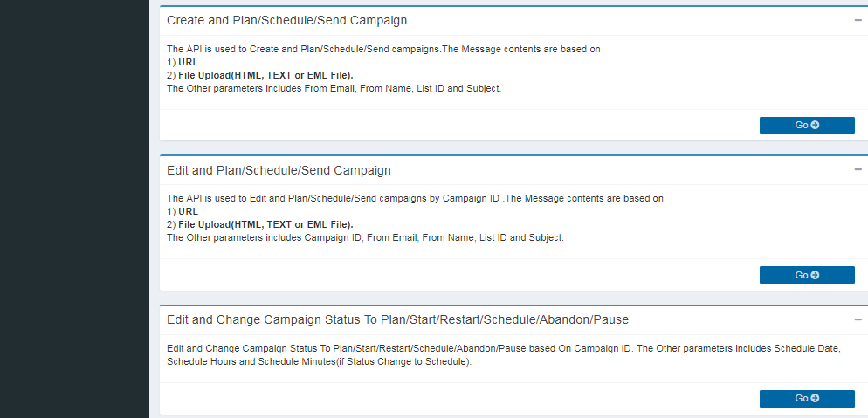Collapse the Create and Plan/Schedule/Send Campaign panel

(858, 19)
